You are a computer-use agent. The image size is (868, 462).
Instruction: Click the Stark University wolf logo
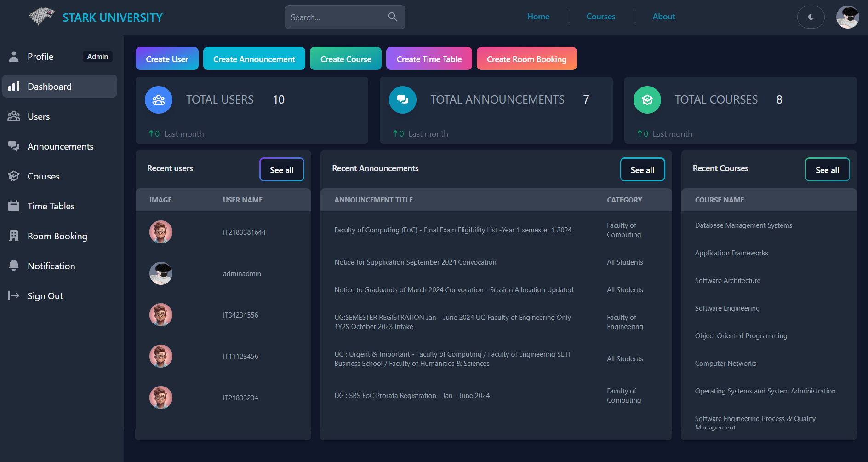pos(41,17)
